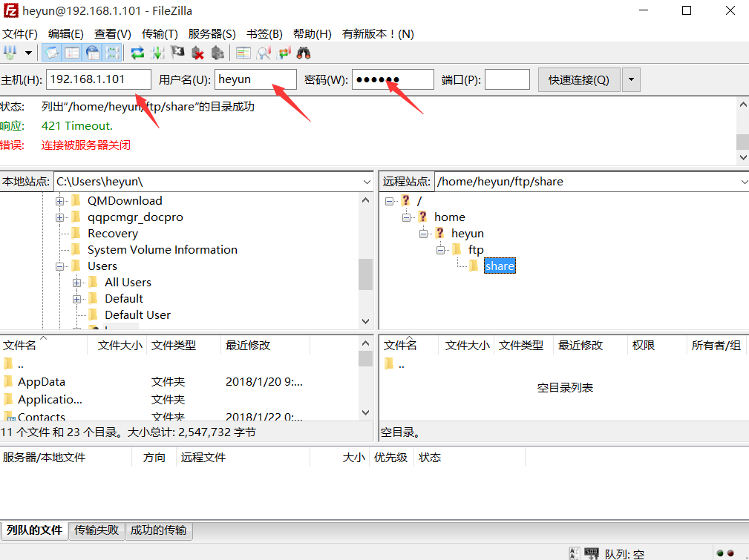Sort local files by 最近修改 column
Image resolution: width=749 pixels, height=560 pixels.
click(265, 345)
